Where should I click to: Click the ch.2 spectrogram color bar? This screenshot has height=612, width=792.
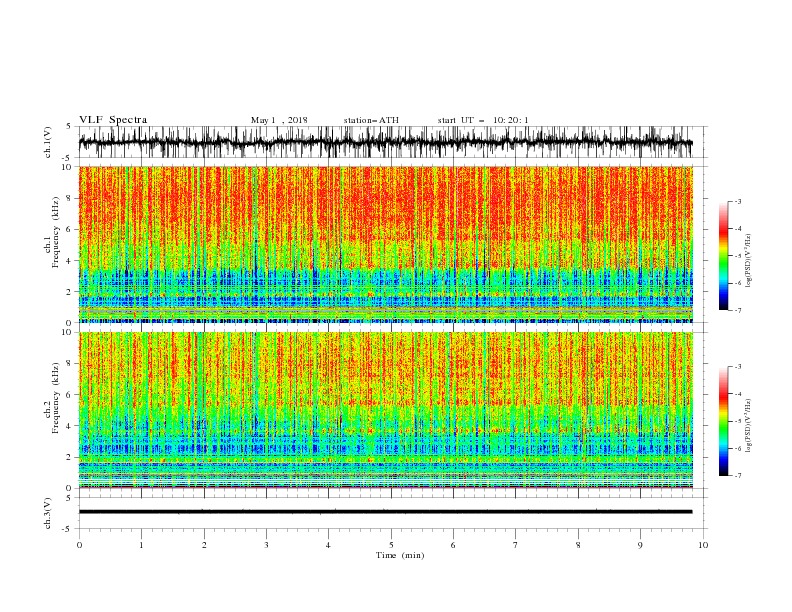click(723, 421)
